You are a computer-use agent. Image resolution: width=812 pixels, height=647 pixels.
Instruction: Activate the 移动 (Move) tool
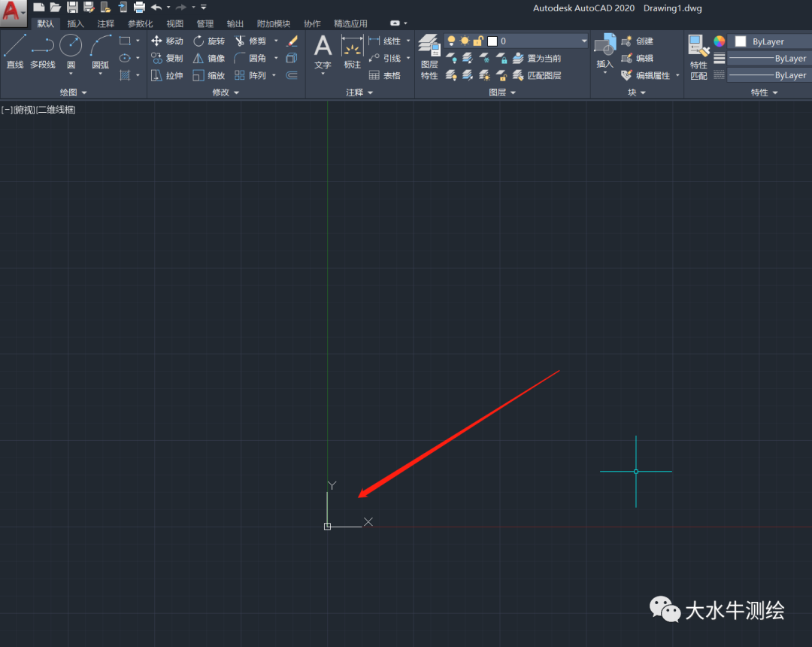click(x=167, y=41)
